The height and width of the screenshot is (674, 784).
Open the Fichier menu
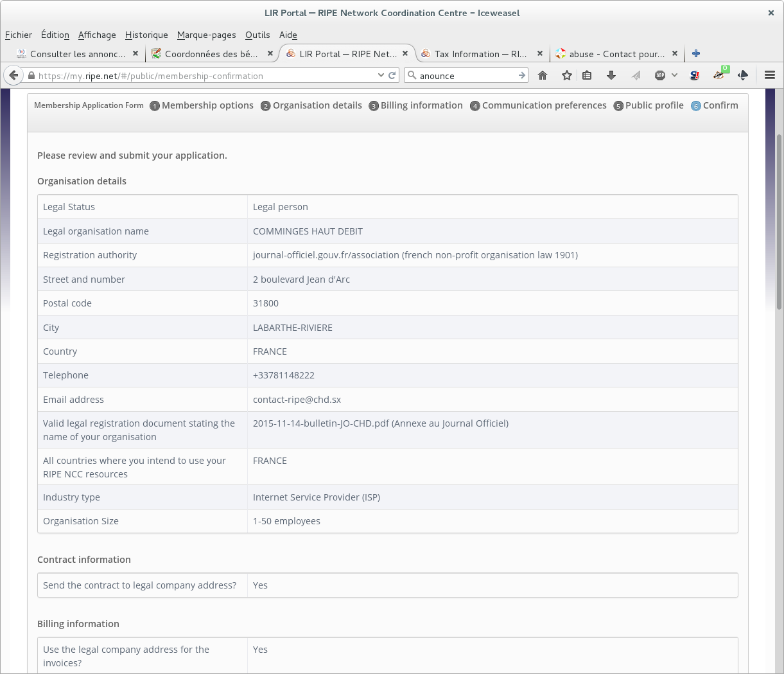(x=19, y=35)
